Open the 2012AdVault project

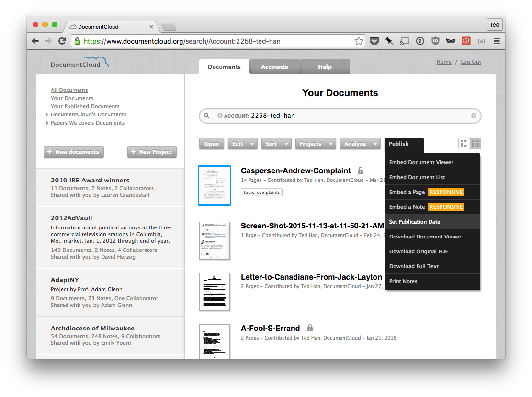click(x=110, y=237)
